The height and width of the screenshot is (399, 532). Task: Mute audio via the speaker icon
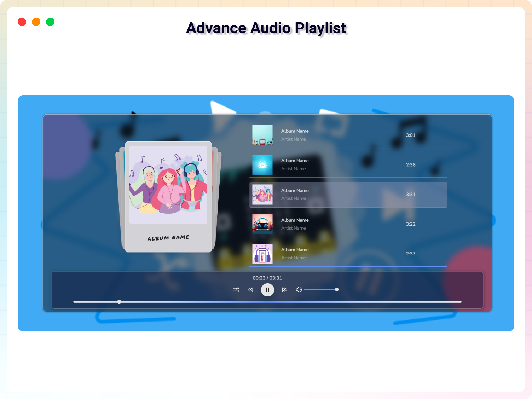(299, 289)
